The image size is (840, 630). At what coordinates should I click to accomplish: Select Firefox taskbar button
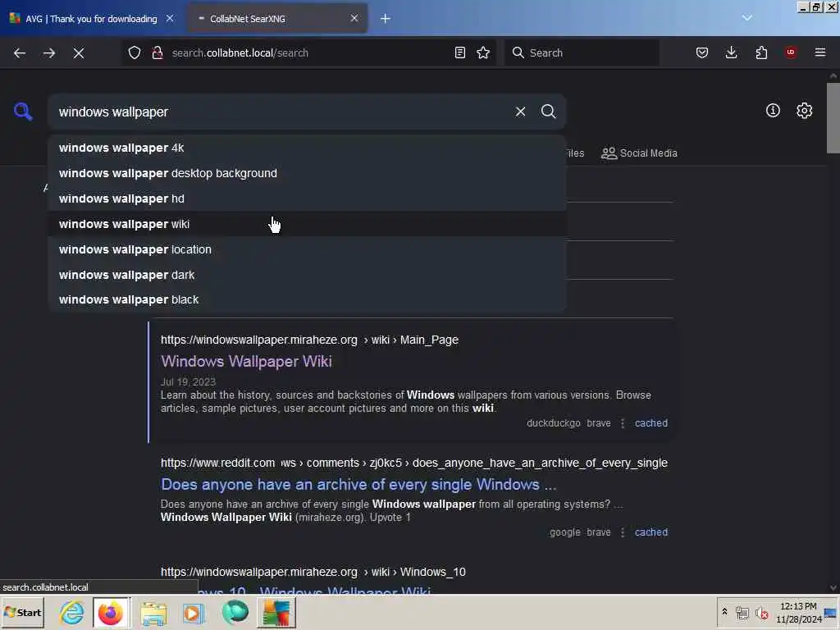click(111, 612)
